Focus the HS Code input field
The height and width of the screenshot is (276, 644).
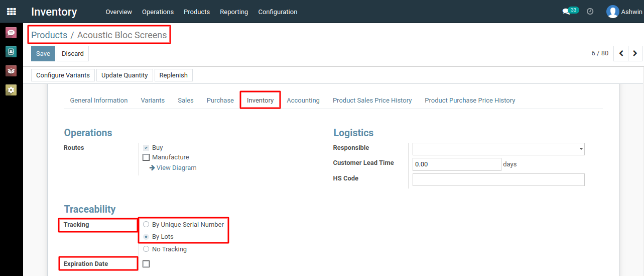[x=498, y=179]
